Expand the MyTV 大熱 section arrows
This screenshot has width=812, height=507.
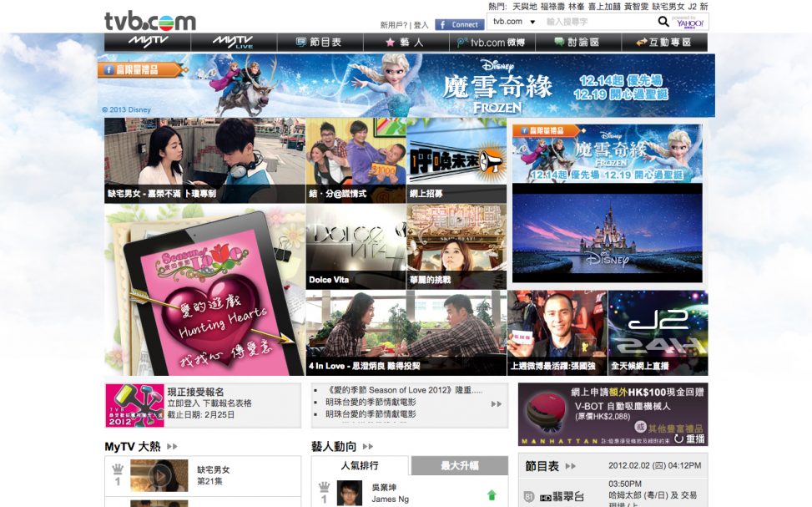click(x=173, y=446)
